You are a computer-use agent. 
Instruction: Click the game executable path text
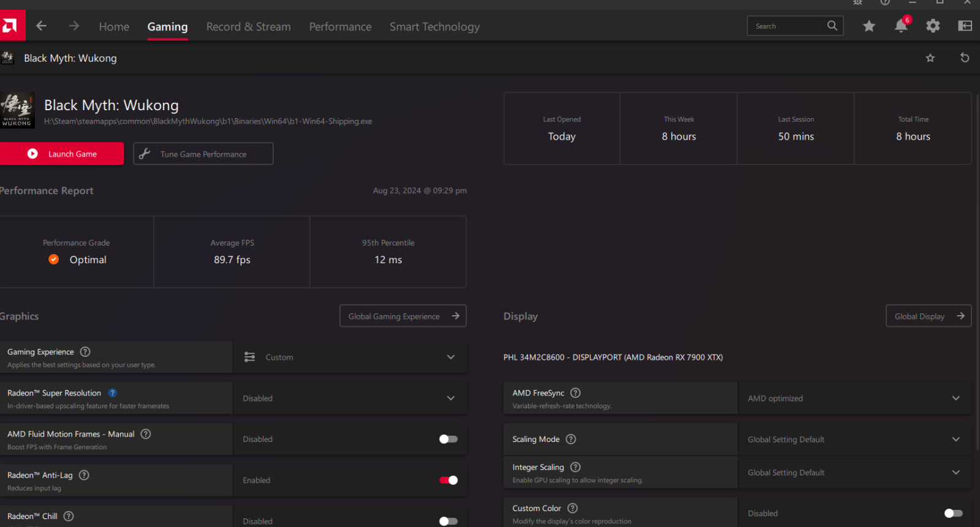click(208, 121)
